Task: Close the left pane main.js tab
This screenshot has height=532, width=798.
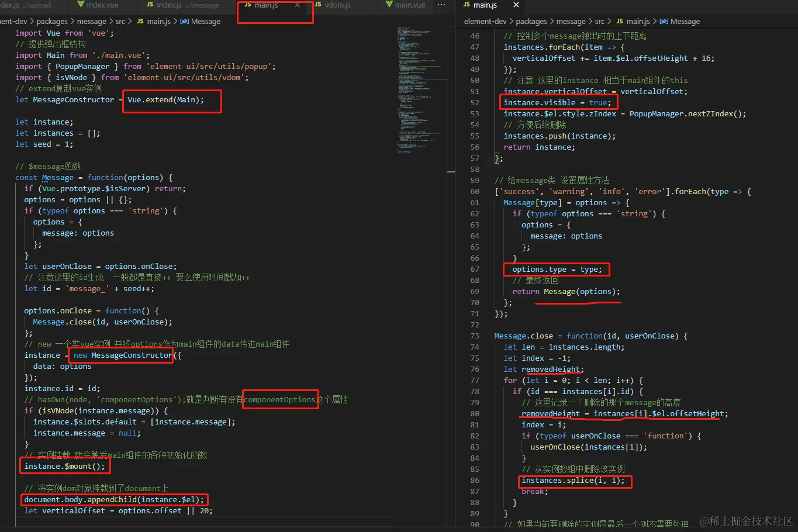Action: (x=298, y=5)
